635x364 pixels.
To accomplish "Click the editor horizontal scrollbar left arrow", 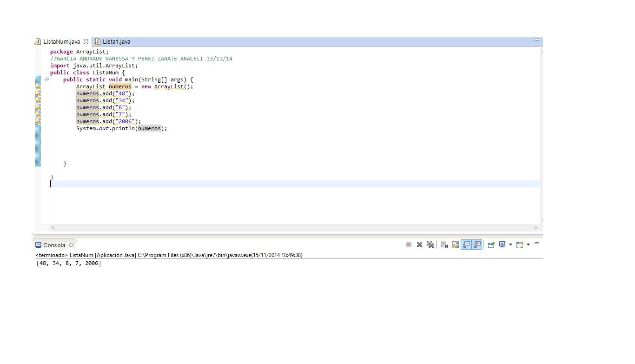I will click(x=53, y=227).
